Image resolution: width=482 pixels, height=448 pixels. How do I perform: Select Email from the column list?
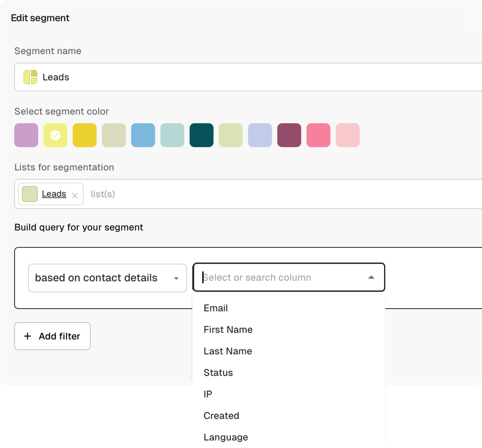[216, 308]
